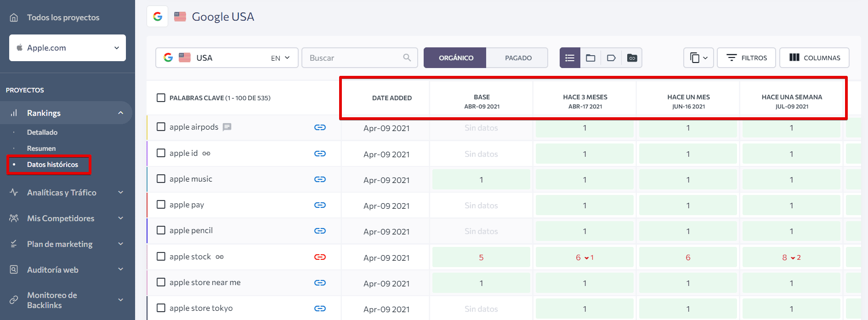Open the USA EN search engine dropdown
The width and height of the screenshot is (868, 320).
pyautogui.click(x=227, y=58)
